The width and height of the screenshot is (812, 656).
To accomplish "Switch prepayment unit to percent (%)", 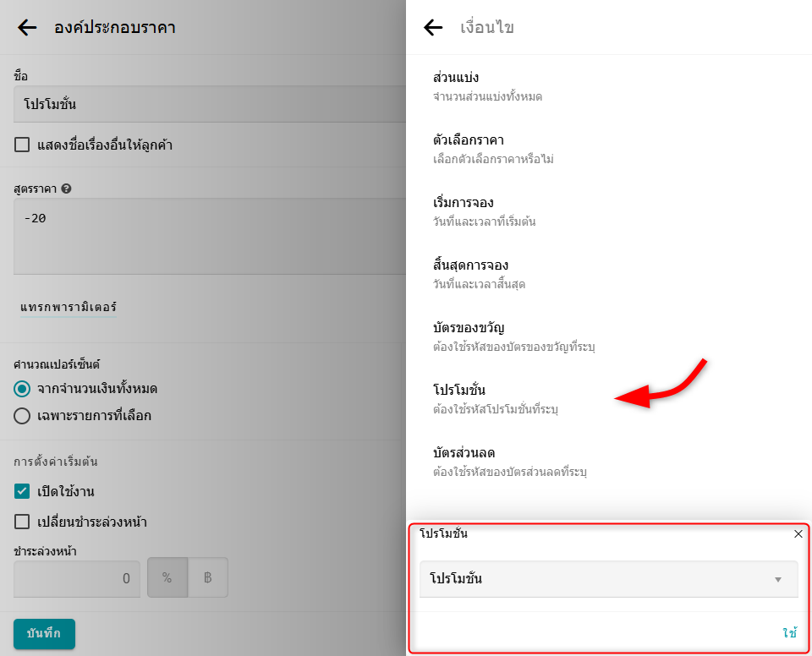I will point(167,578).
